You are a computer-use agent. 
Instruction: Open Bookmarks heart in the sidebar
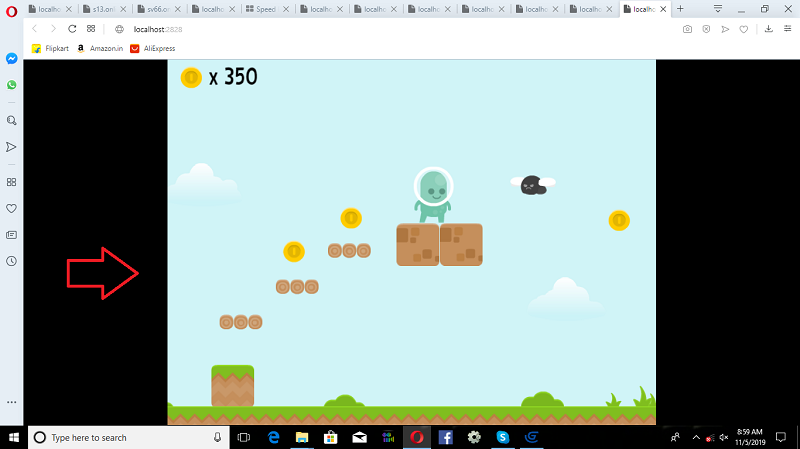(11, 208)
